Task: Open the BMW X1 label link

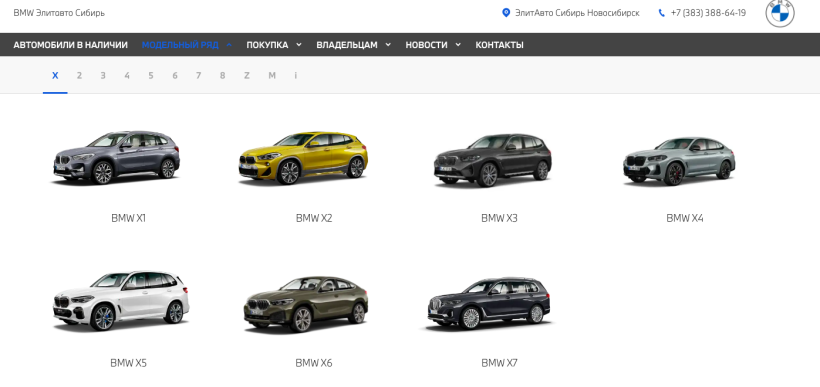Action: click(x=129, y=219)
